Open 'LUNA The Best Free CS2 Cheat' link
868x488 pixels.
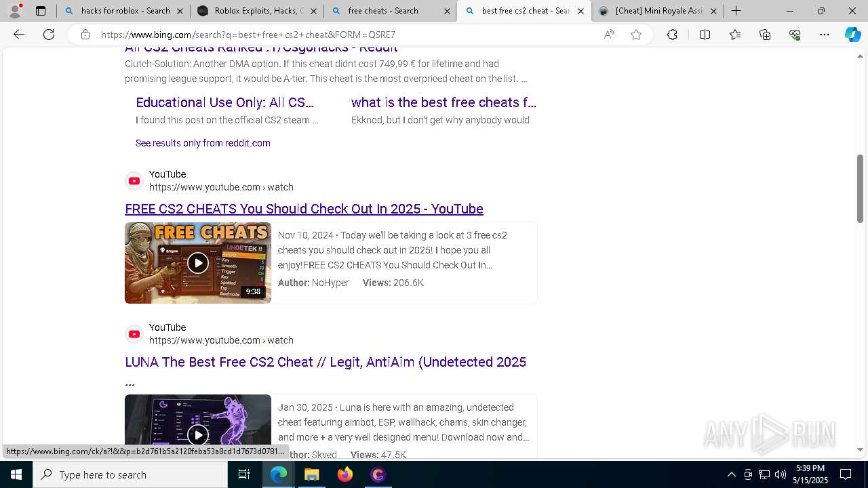pos(325,370)
